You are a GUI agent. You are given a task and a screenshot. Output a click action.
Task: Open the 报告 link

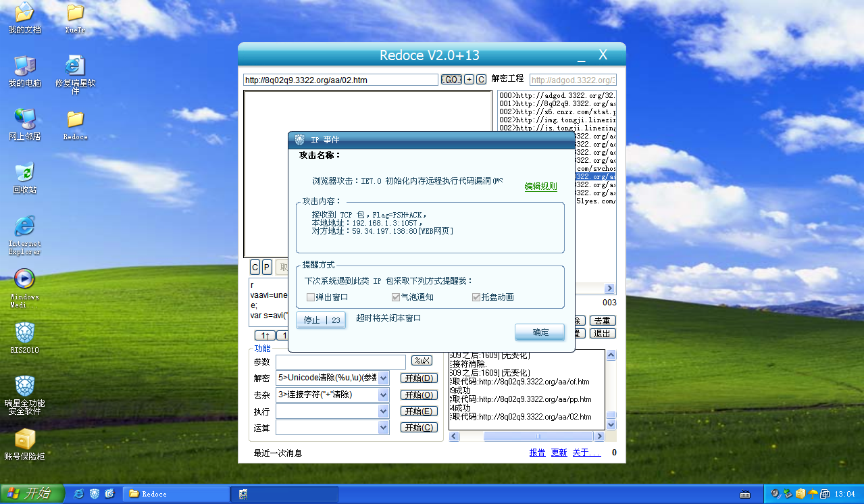point(537,453)
